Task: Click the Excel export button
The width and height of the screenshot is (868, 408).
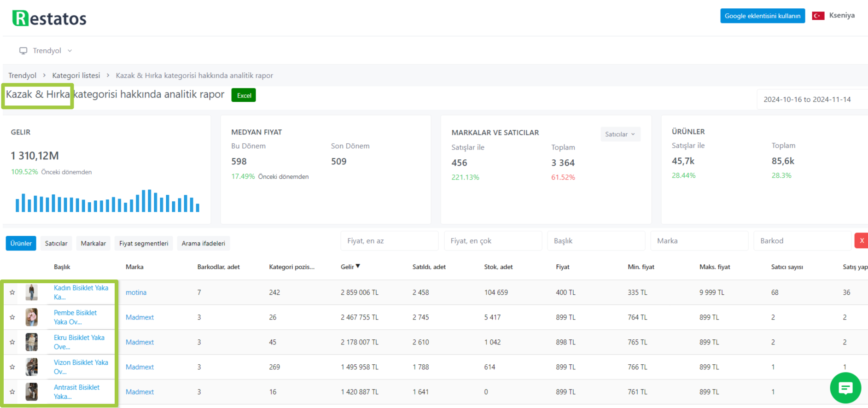Action: pos(244,95)
